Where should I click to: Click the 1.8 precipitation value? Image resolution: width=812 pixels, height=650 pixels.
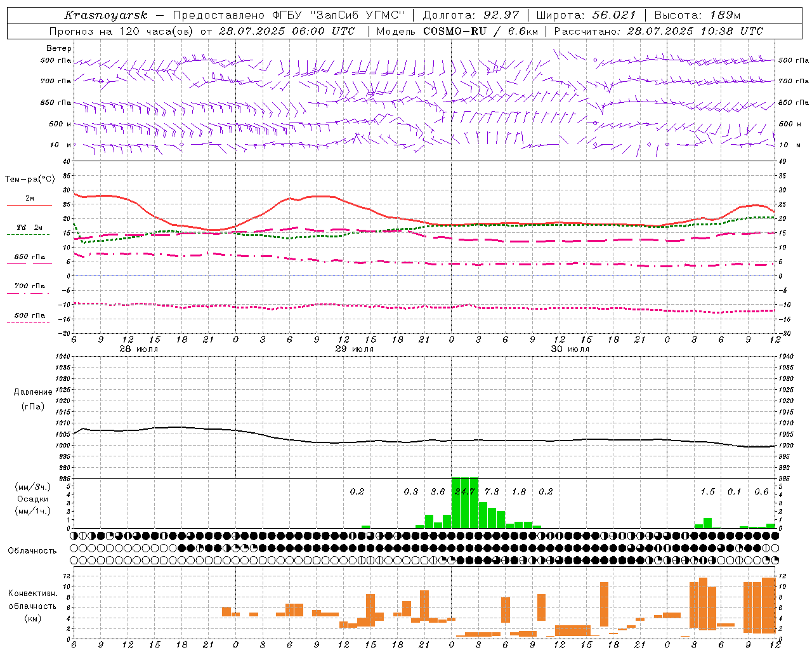(x=519, y=491)
